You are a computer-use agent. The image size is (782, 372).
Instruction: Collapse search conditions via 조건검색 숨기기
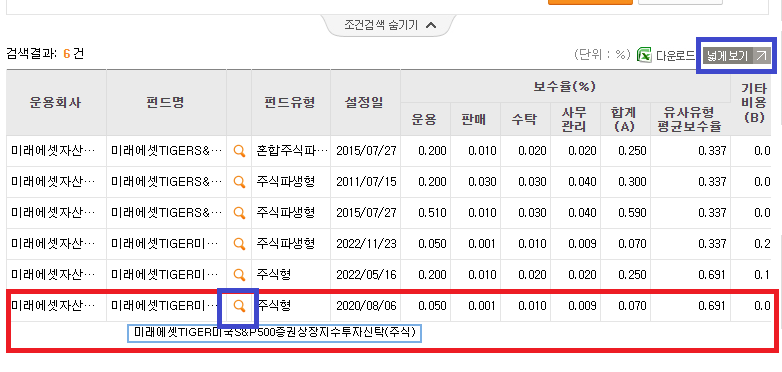(x=390, y=25)
